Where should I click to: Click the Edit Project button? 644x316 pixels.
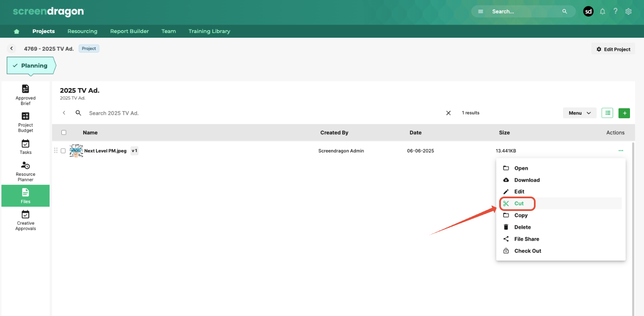613,49
